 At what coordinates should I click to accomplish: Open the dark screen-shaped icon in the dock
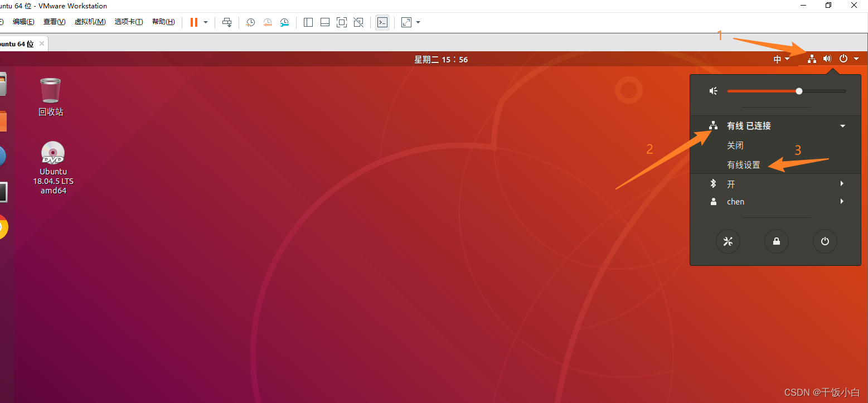tap(3, 192)
